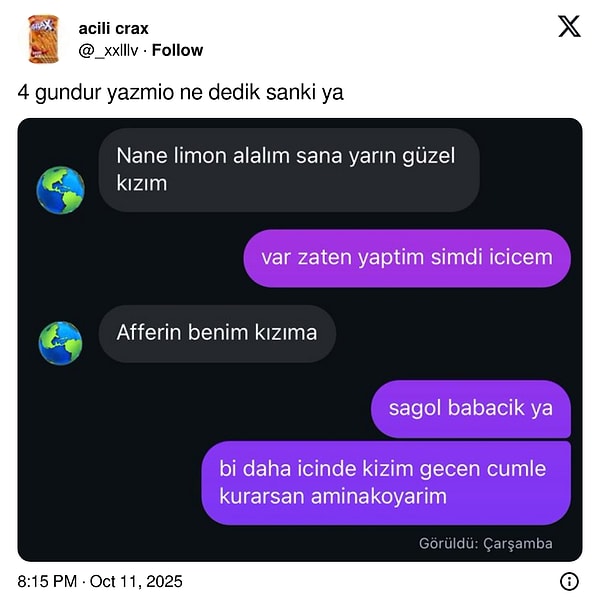This screenshot has width=600, height=612.
Task: Select the bi daha icinde kizim bubble
Action: (386, 483)
